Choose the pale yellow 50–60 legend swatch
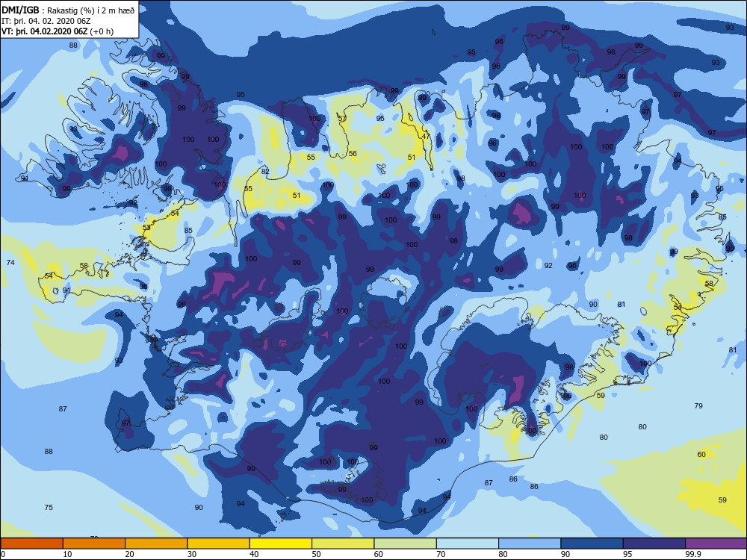Image resolution: width=747 pixels, height=560 pixels. tap(343, 544)
